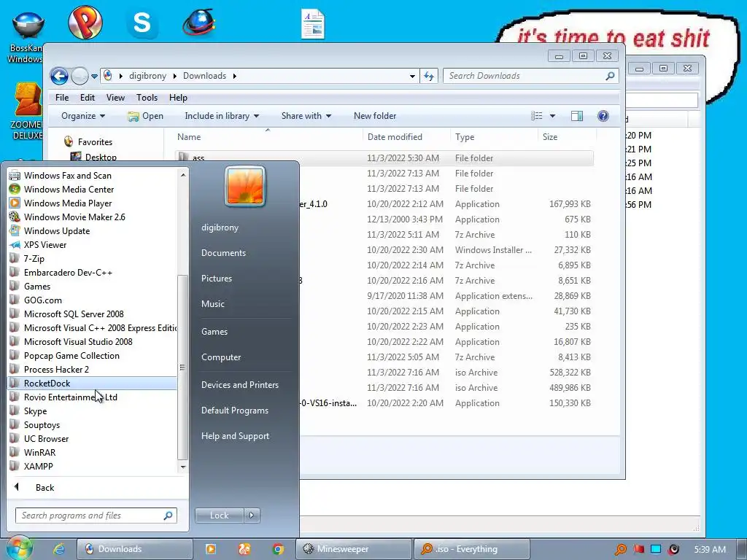Open the shutdown options arrow next to Lock
The width and height of the screenshot is (747, 560).
[x=252, y=516]
